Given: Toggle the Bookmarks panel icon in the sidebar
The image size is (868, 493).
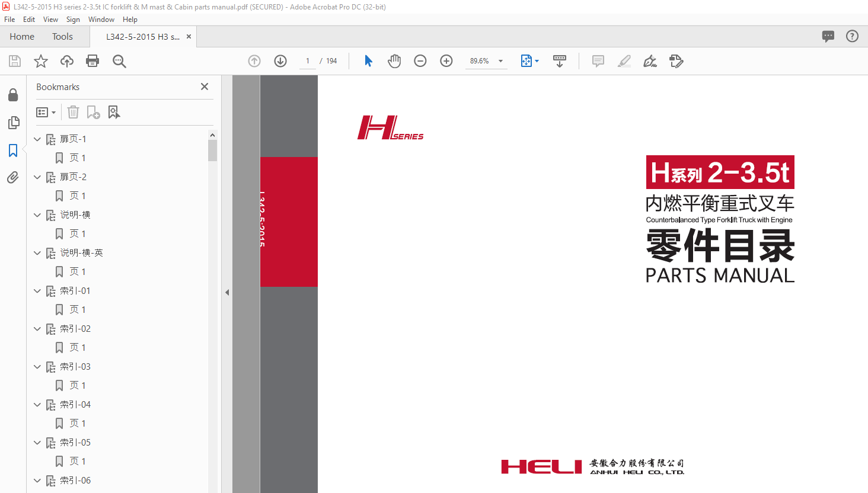Looking at the screenshot, I should click(13, 151).
